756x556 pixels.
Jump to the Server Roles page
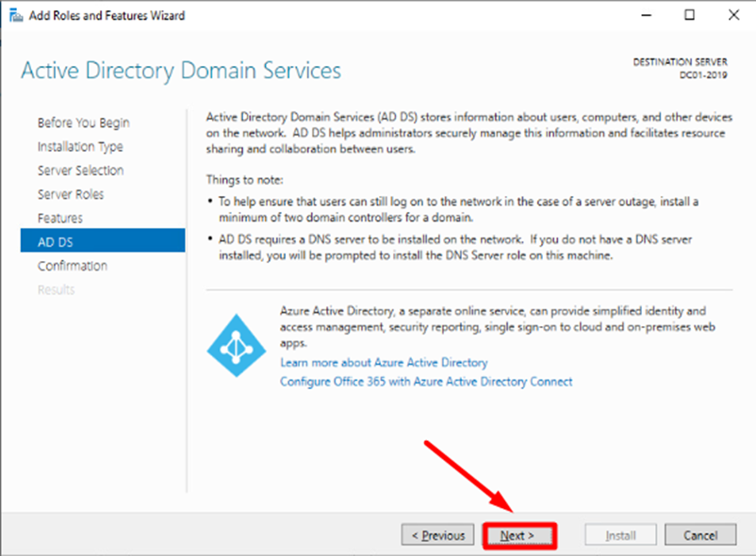point(71,194)
